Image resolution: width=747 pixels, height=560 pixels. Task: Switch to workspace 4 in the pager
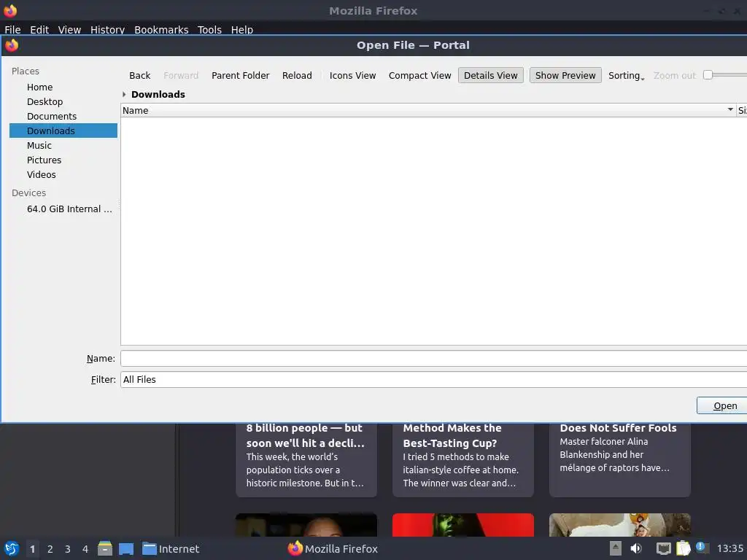point(85,549)
